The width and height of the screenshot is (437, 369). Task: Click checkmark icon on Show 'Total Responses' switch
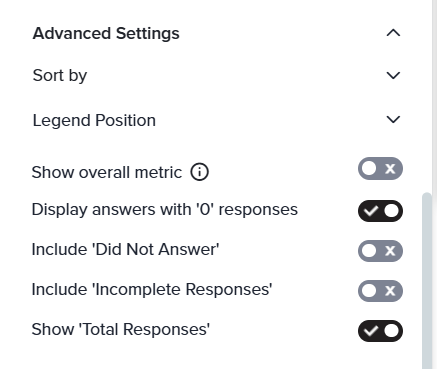click(371, 331)
